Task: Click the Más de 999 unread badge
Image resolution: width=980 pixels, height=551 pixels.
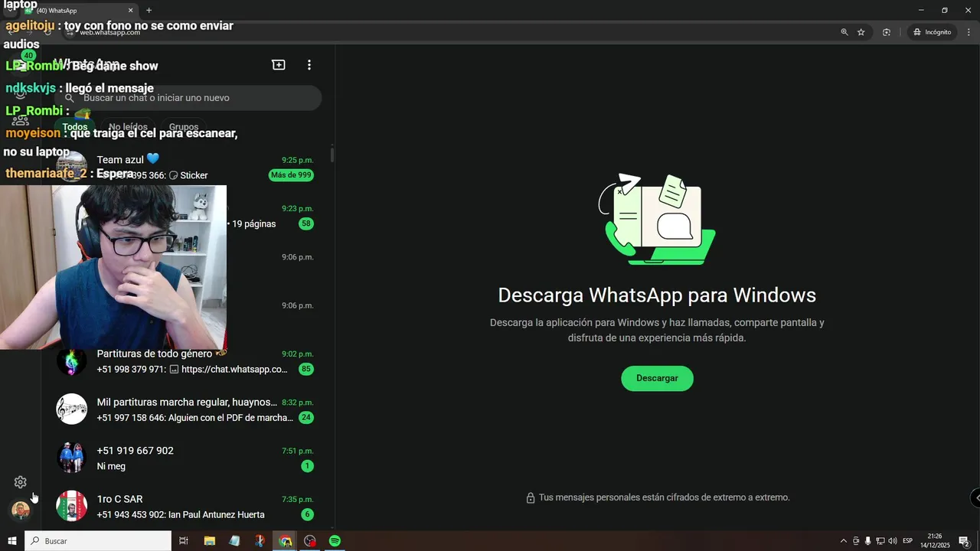Action: point(291,175)
